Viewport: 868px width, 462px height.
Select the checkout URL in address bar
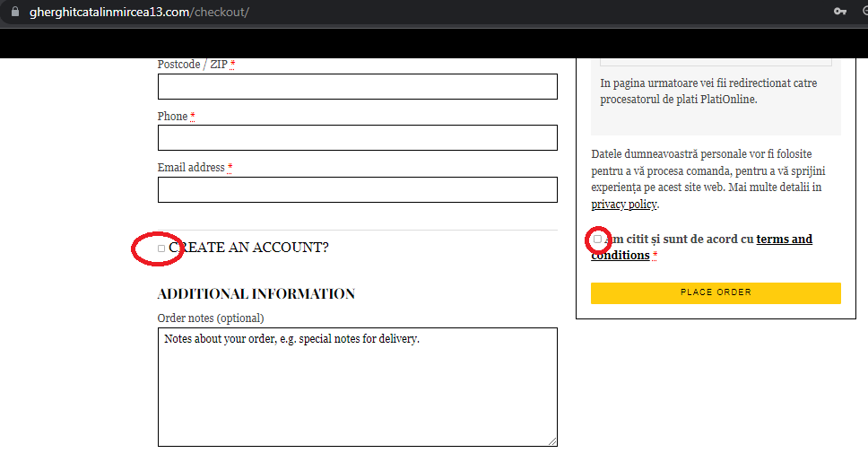139,12
